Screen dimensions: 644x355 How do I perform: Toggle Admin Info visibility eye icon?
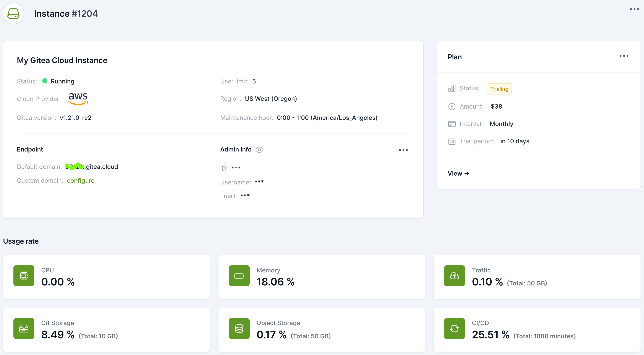(260, 150)
